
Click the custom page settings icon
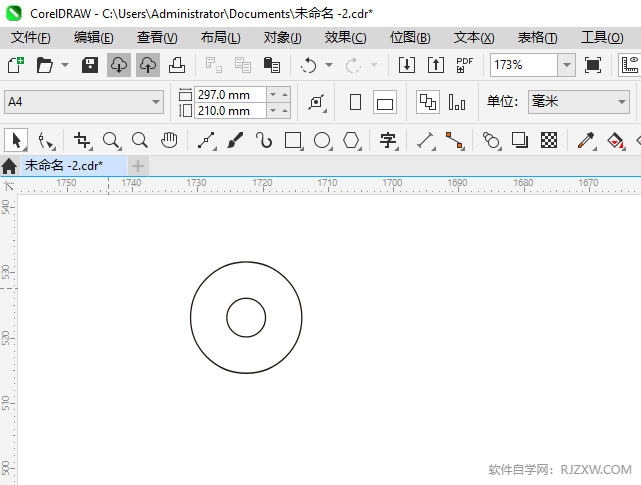pos(317,102)
